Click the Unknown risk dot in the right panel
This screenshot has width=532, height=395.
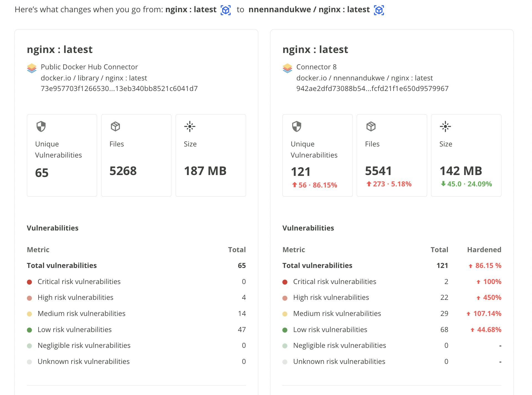285,362
